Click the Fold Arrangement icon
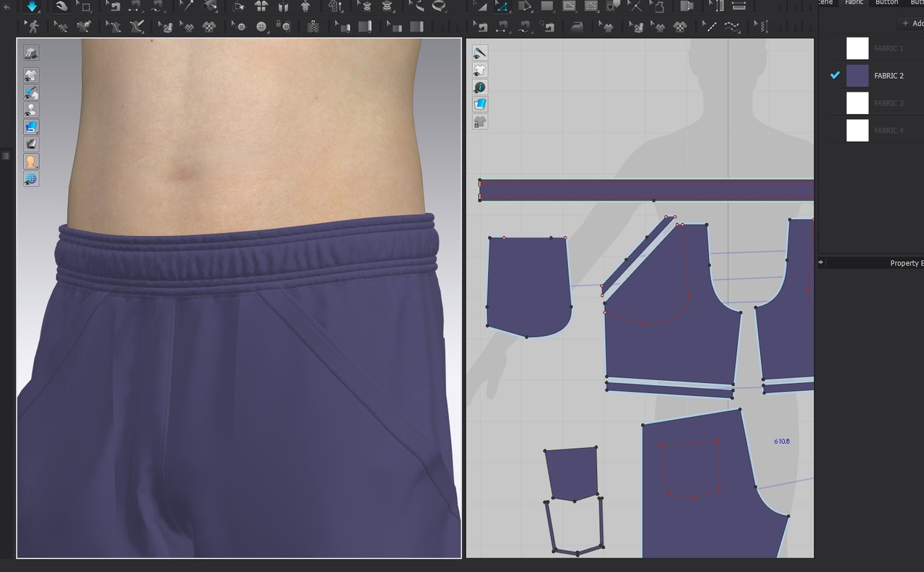The image size is (924, 572). tap(239, 6)
